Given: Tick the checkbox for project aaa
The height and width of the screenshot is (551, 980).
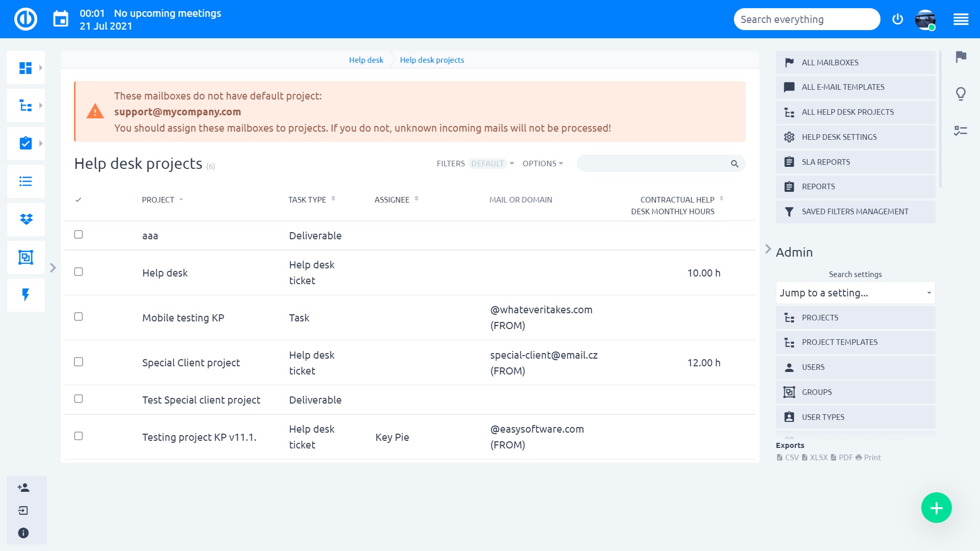Looking at the screenshot, I should tap(79, 235).
